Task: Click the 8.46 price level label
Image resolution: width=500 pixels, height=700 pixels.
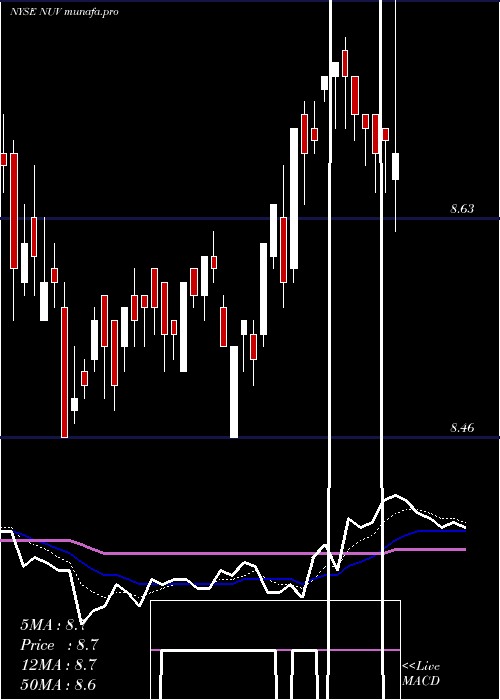Action: [462, 428]
